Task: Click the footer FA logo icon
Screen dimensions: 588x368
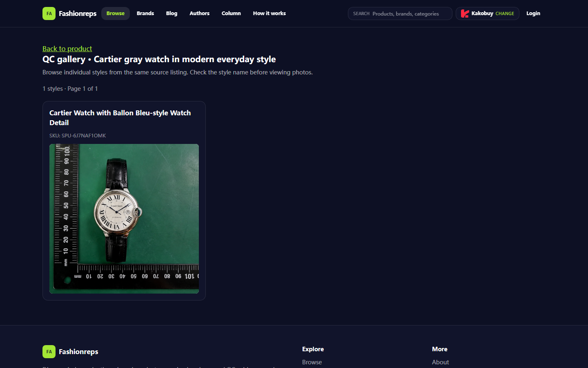Action: tap(49, 352)
